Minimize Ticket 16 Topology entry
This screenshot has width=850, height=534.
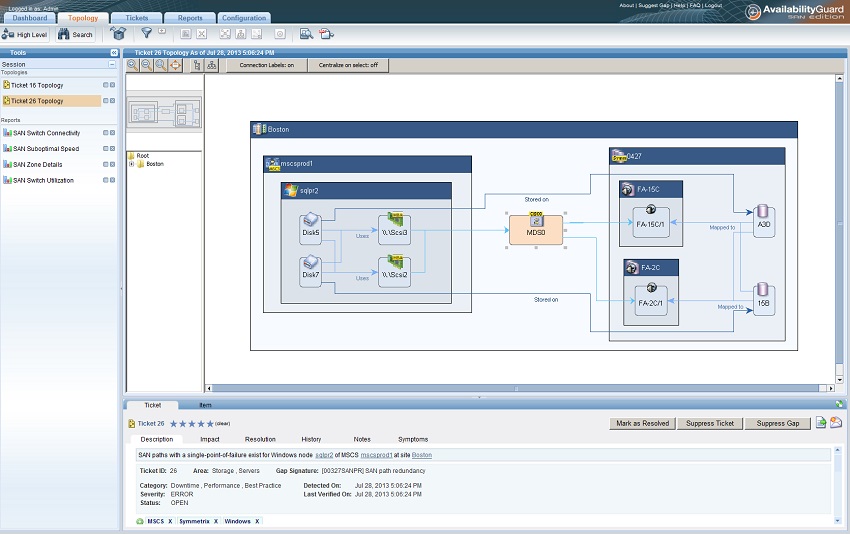pyautogui.click(x=106, y=85)
